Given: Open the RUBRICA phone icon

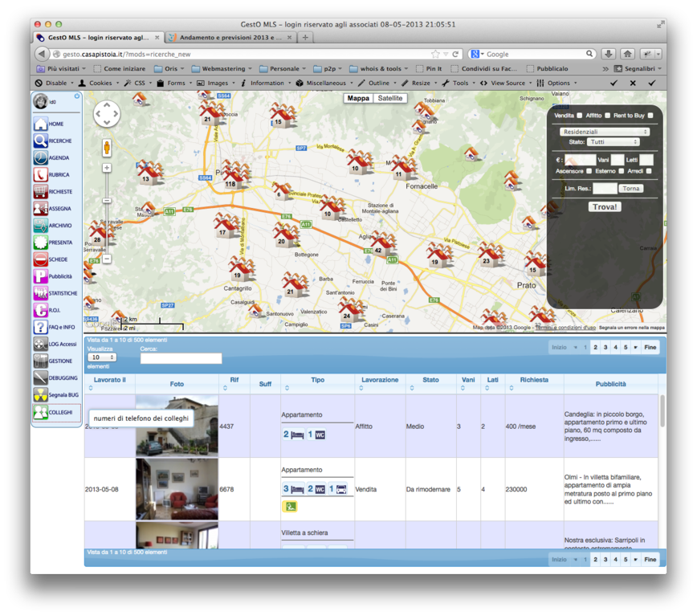Looking at the screenshot, I should (40, 174).
